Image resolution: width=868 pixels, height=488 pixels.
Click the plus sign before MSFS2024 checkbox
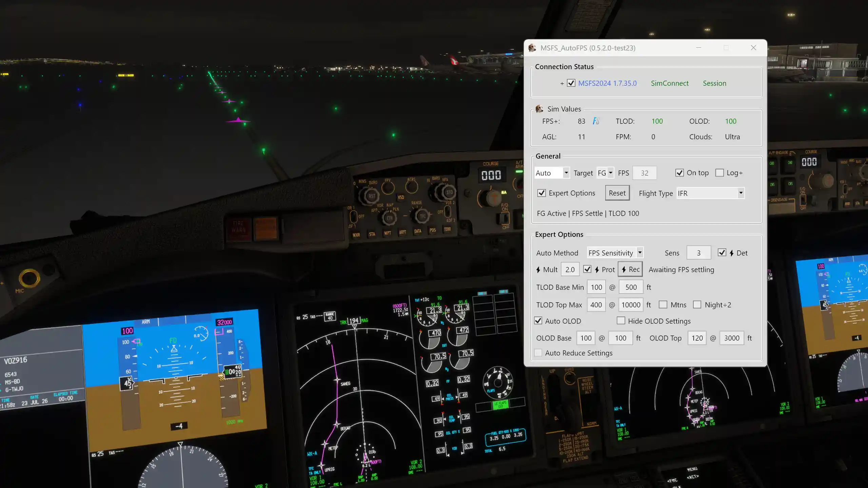click(562, 83)
